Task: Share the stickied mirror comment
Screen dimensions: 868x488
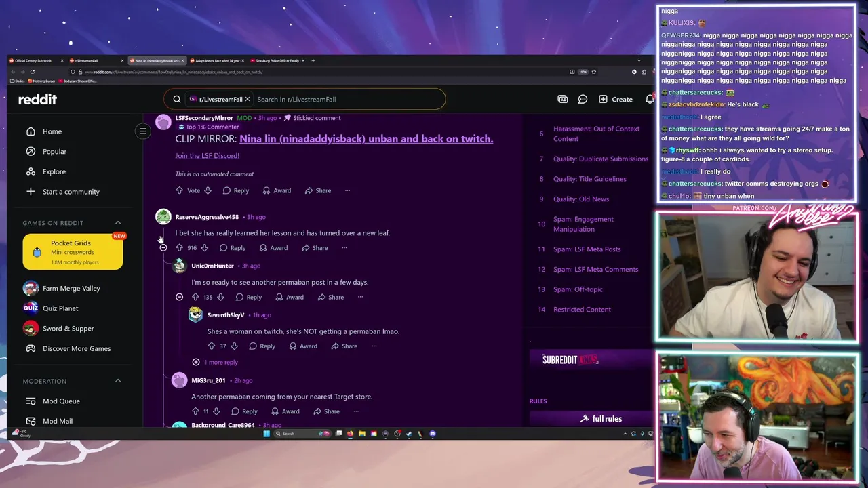Action: click(x=318, y=190)
